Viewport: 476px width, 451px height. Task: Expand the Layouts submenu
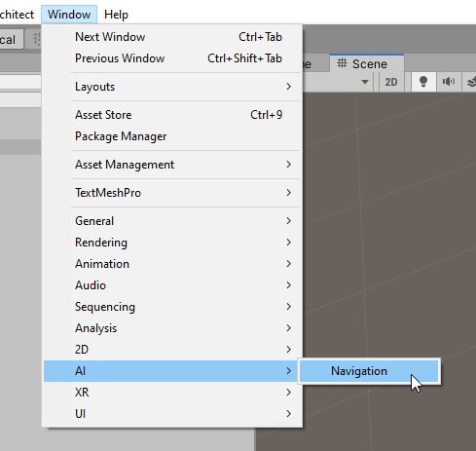point(172,87)
